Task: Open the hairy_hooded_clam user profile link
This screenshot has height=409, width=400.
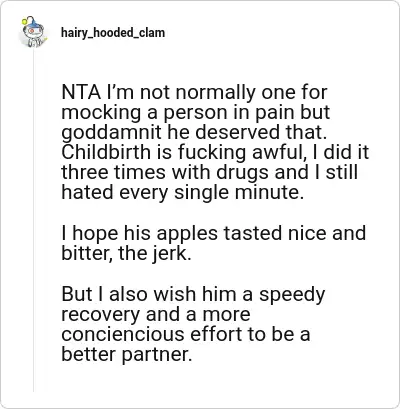Action: pos(113,33)
